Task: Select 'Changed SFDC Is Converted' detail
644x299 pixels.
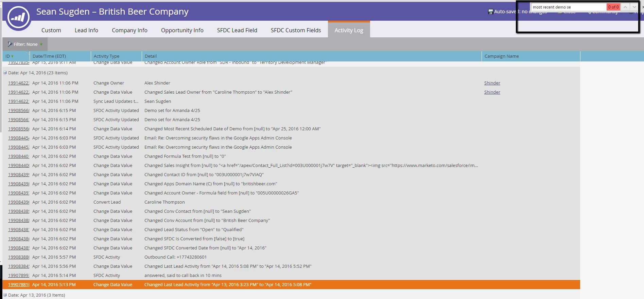Action: tap(194, 239)
